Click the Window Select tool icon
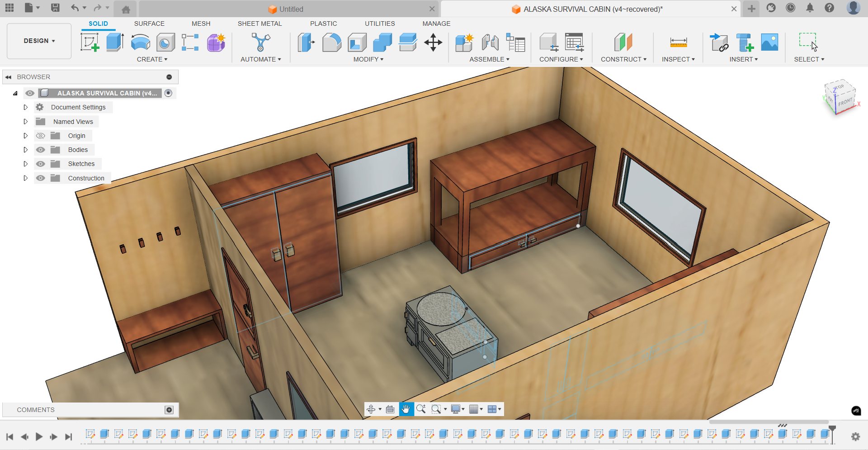The width and height of the screenshot is (868, 450). (809, 43)
